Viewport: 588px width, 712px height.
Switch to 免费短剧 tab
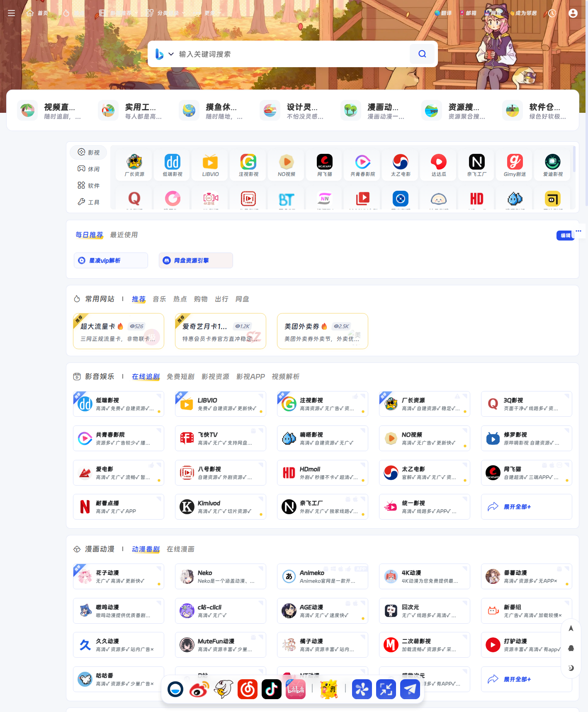click(180, 377)
